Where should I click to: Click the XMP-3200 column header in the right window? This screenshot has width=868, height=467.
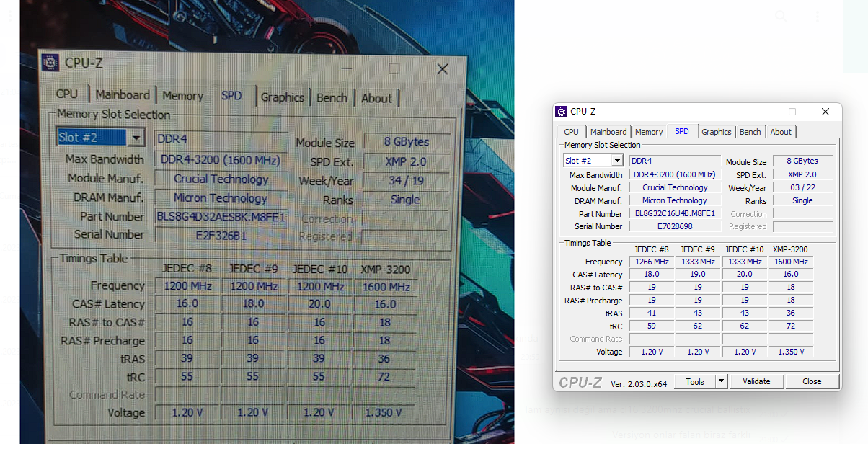pos(790,249)
